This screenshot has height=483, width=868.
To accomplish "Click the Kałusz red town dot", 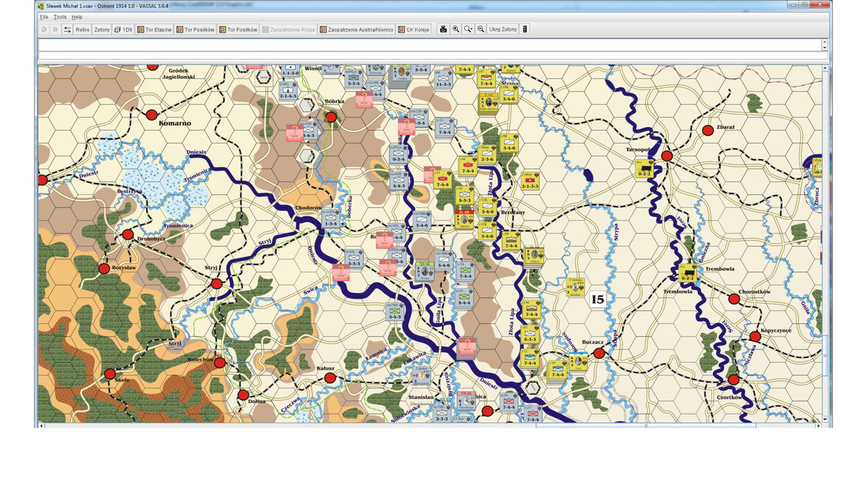I will [330, 378].
